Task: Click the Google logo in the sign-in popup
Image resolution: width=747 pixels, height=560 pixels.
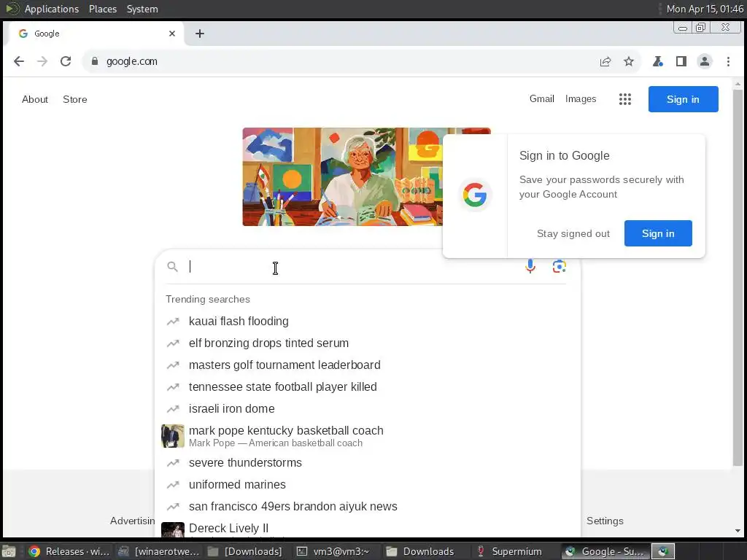Action: (474, 195)
